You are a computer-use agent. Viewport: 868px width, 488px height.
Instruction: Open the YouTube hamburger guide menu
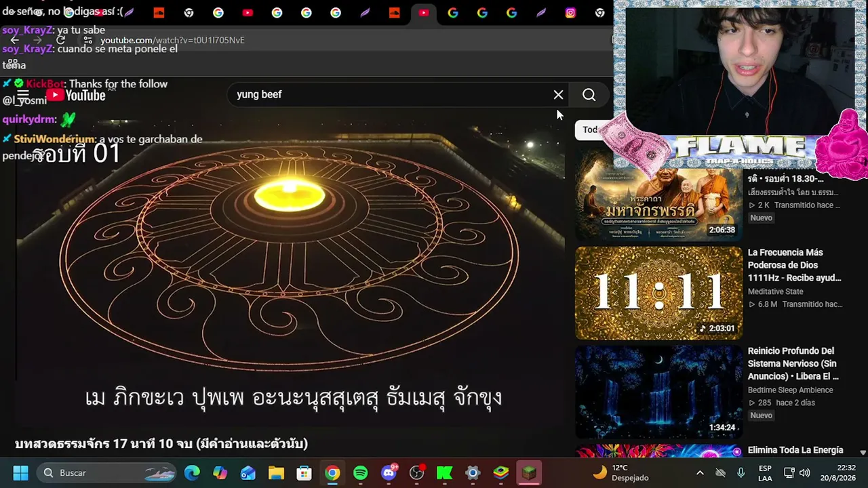pyautogui.click(x=23, y=95)
